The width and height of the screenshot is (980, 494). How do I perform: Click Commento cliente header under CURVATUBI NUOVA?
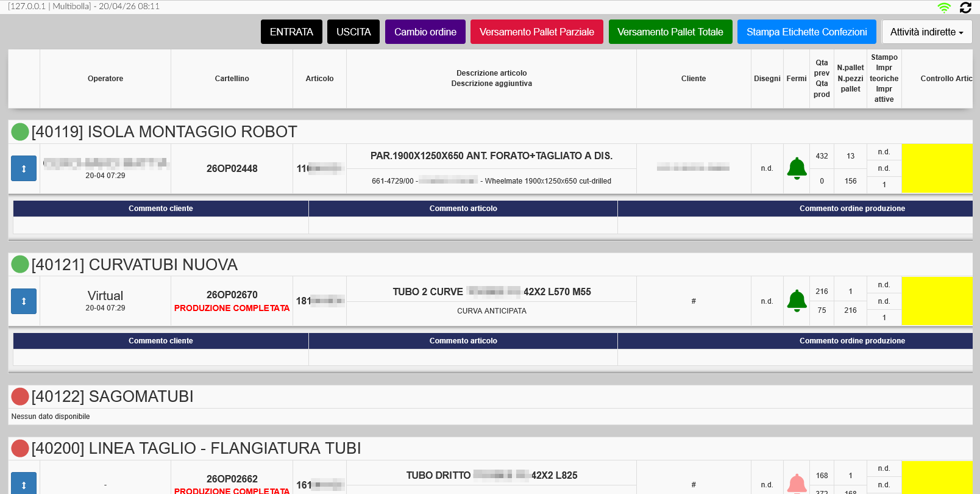[x=161, y=341]
